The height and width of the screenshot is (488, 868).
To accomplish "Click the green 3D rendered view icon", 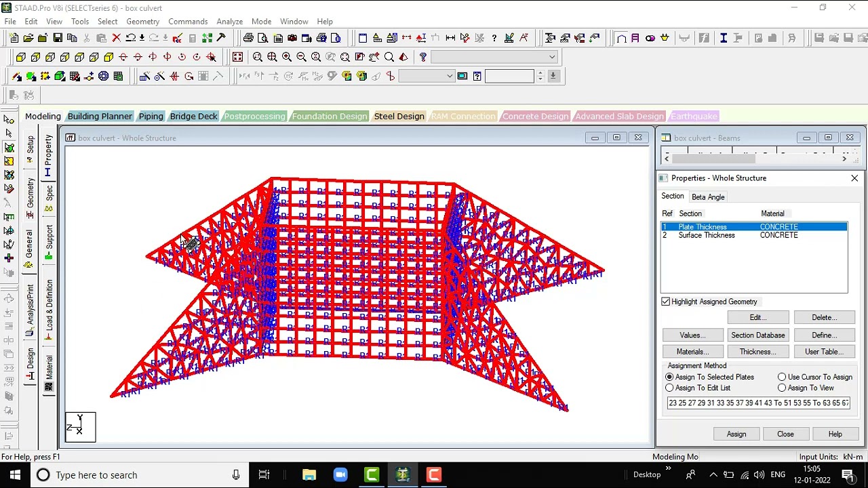I will pos(60,76).
